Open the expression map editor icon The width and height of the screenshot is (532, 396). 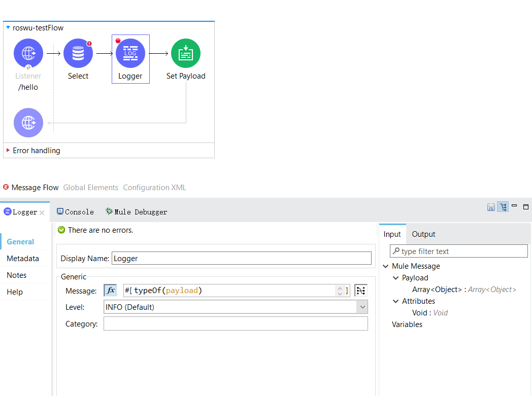pyautogui.click(x=360, y=291)
